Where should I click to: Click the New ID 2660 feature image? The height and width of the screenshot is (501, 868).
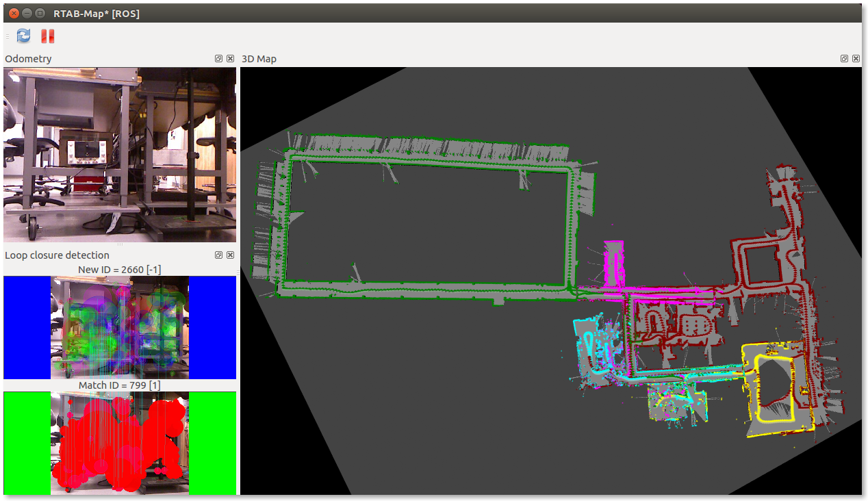pos(120,327)
